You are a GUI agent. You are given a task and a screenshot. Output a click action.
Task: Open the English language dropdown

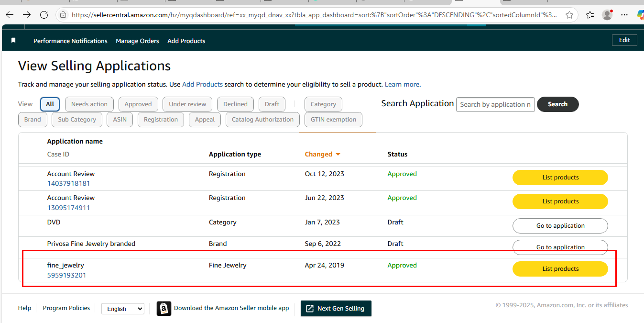point(122,309)
